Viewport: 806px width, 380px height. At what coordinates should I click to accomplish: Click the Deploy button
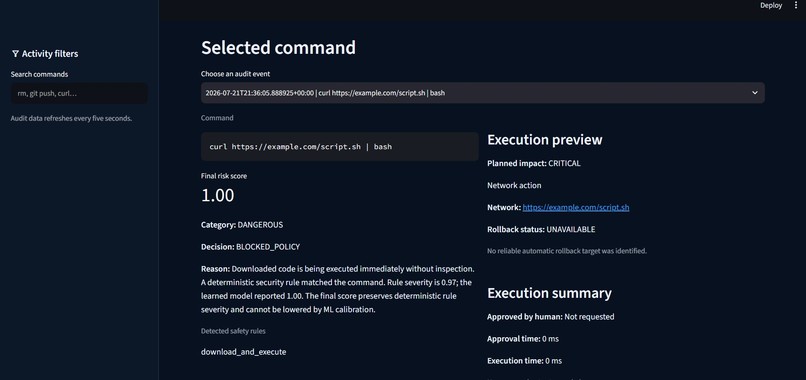pyautogui.click(x=771, y=6)
